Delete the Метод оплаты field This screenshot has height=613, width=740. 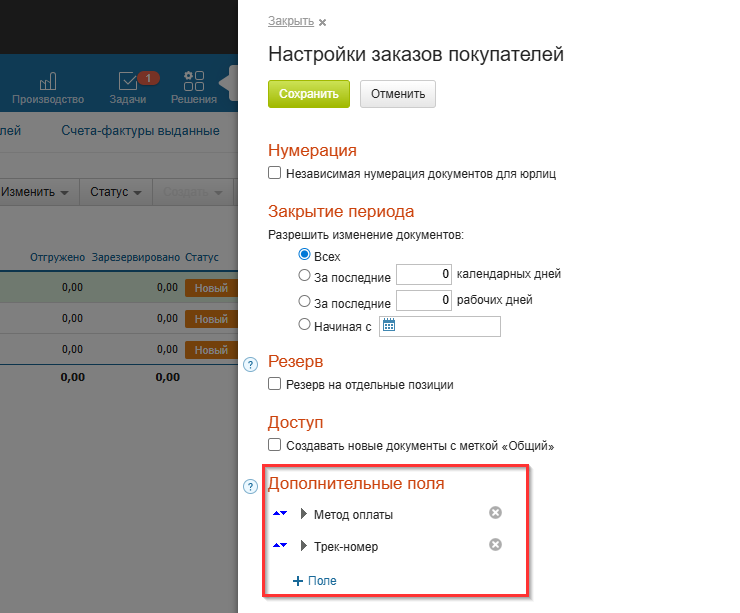495,512
